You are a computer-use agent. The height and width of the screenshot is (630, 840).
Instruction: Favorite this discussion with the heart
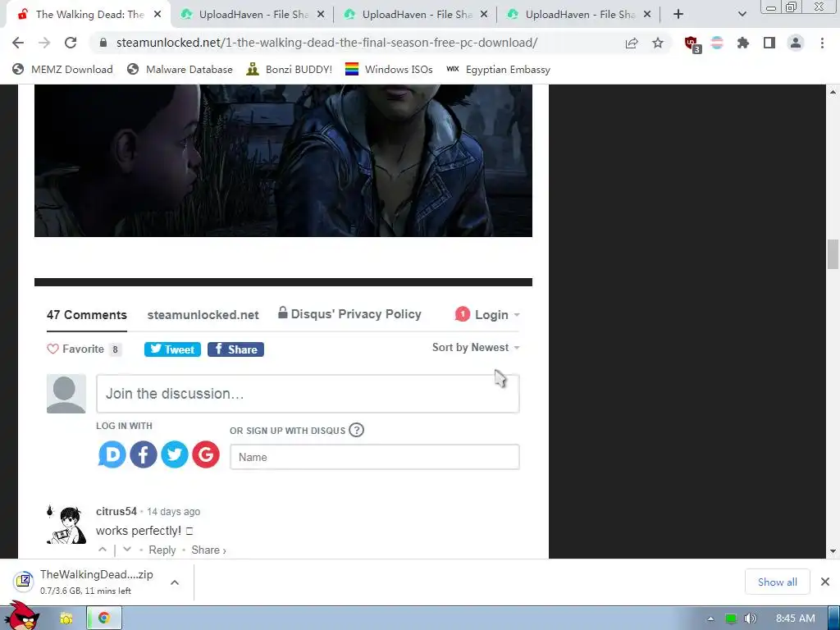click(84, 349)
